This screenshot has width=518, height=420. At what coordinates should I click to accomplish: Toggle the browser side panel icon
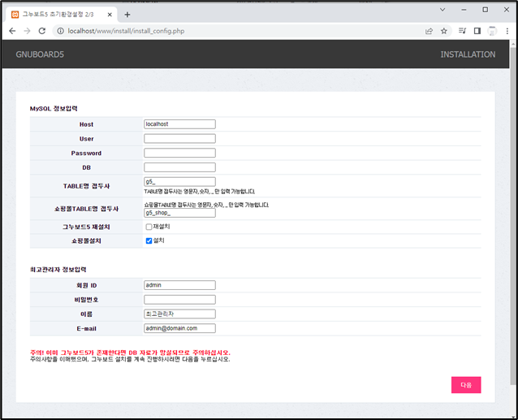click(477, 31)
